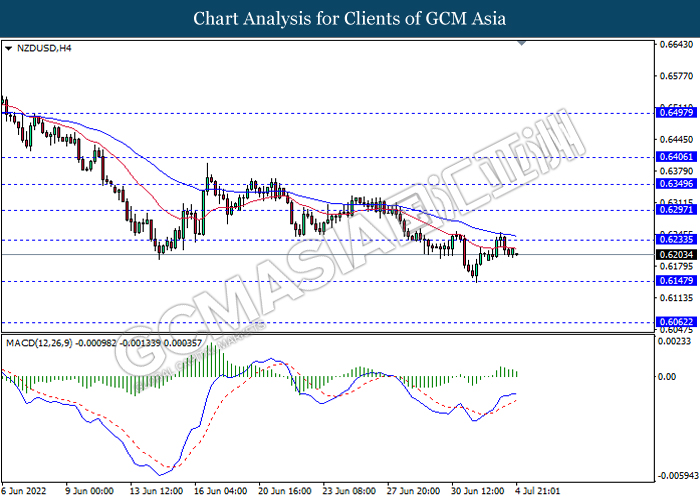Image resolution: width=700 pixels, height=500 pixels.
Task: Click the MACD(12,26,9) indicator label
Action: [x=104, y=343]
